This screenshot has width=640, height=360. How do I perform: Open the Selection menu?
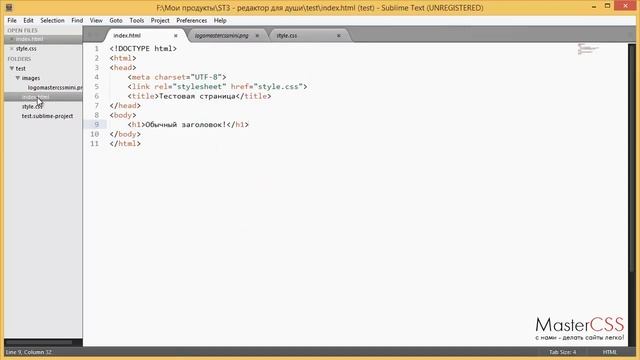coord(52,20)
